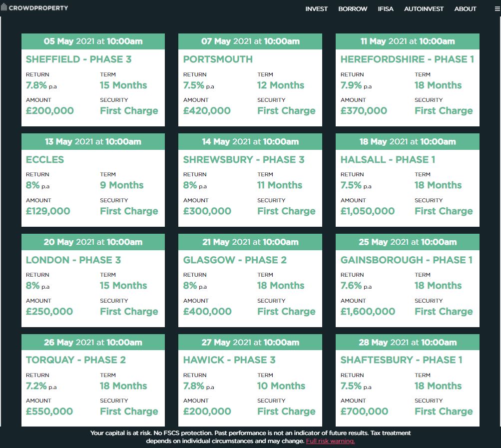The height and width of the screenshot is (448, 501).
Task: Click the £400,000 Glasgow amount
Action: [x=207, y=311]
